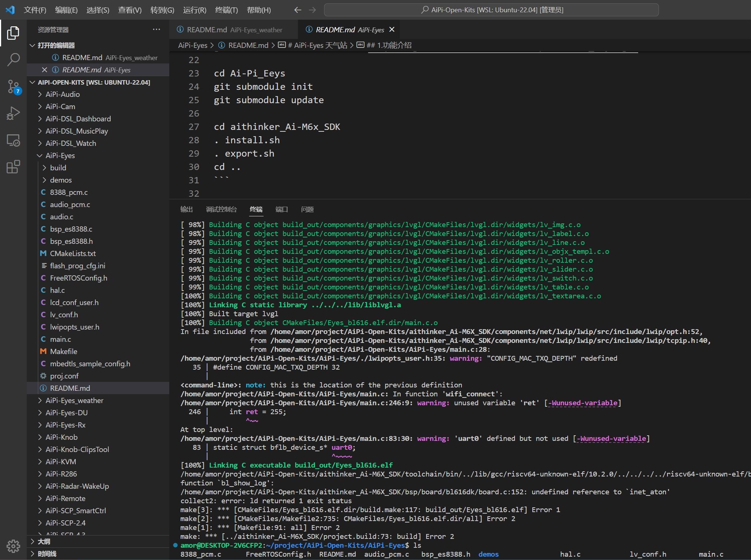Expand the AiPi-Eyes_weather folder
Screen dimensions: 751x560
[x=98, y=400]
